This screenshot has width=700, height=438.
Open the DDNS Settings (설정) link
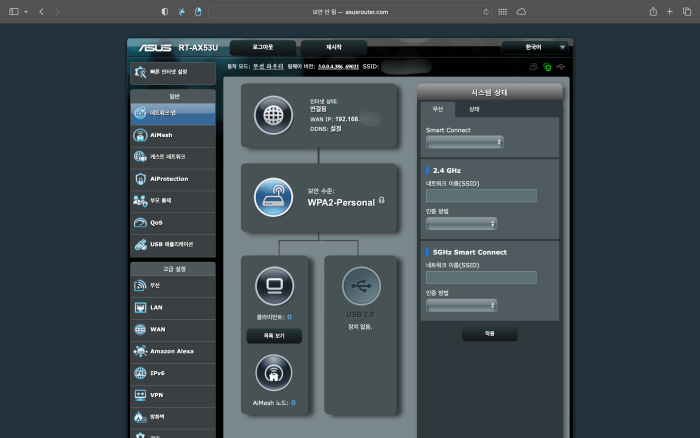(x=336, y=129)
